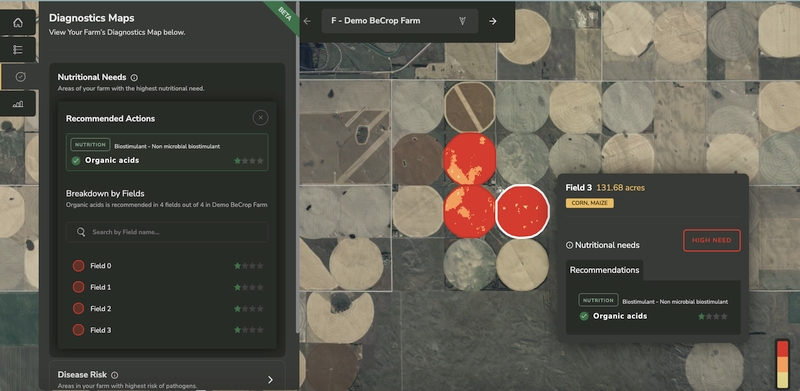
Task: Select the compass Diagnostics Maps icon
Action: pos(20,77)
